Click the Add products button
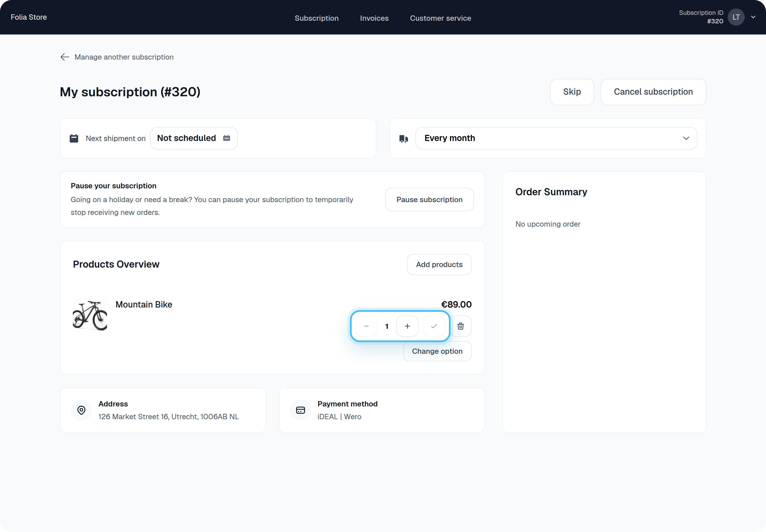The width and height of the screenshot is (766, 532). 439,264
